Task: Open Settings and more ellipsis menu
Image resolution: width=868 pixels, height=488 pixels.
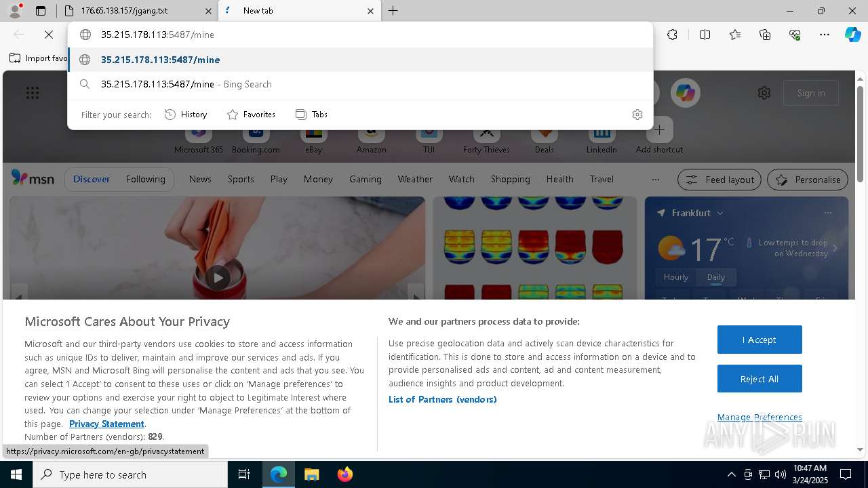Action: [x=825, y=35]
